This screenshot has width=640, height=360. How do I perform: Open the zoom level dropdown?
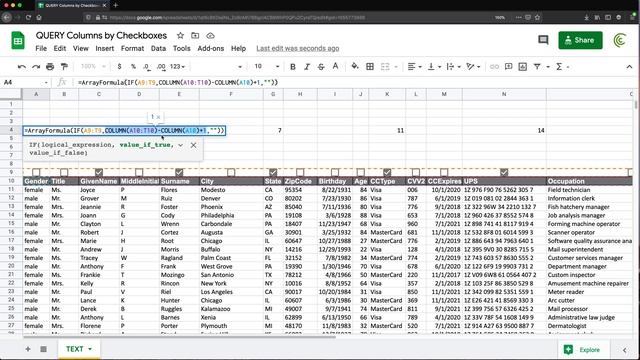93,67
